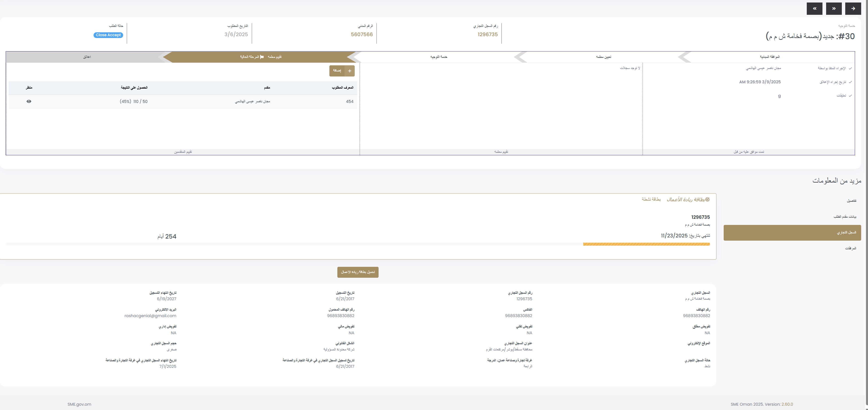Open the بيانات مقدم الطلب side tab
The height and width of the screenshot is (410, 868).
click(844, 217)
